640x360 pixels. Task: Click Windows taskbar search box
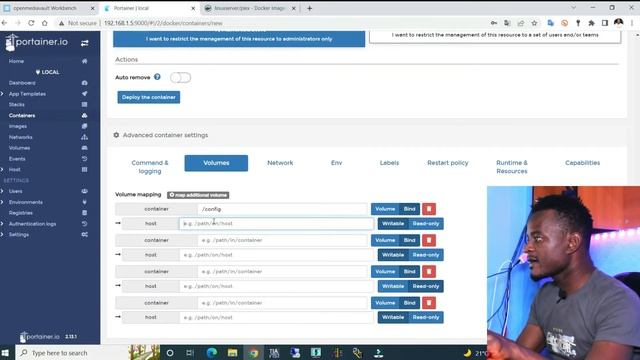pos(71,353)
